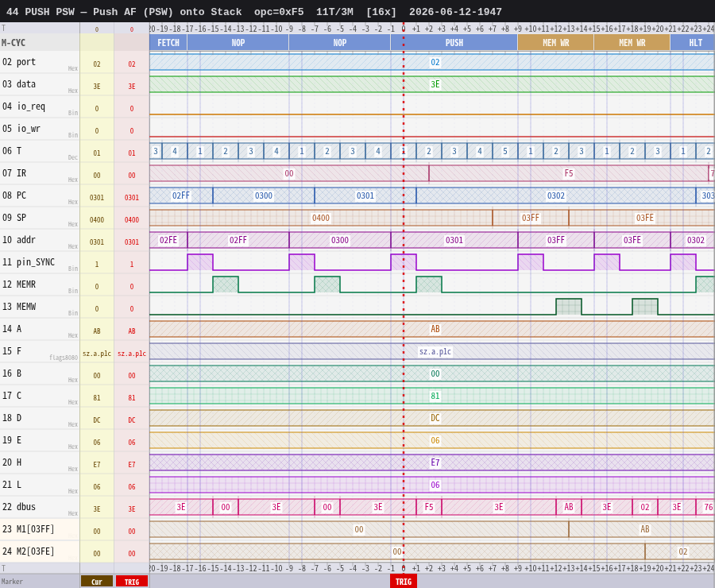Click the HLT machine cycle segment
The height and width of the screenshot is (588, 715).
(693, 43)
